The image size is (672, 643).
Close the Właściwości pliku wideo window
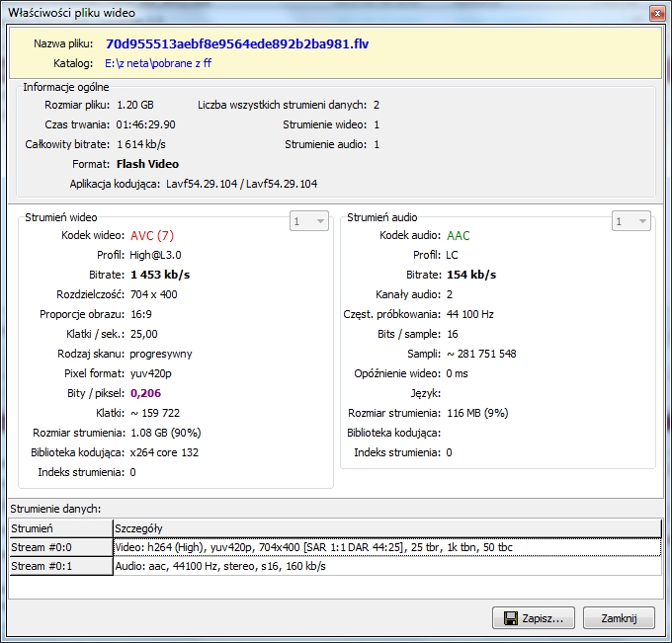pos(657,13)
